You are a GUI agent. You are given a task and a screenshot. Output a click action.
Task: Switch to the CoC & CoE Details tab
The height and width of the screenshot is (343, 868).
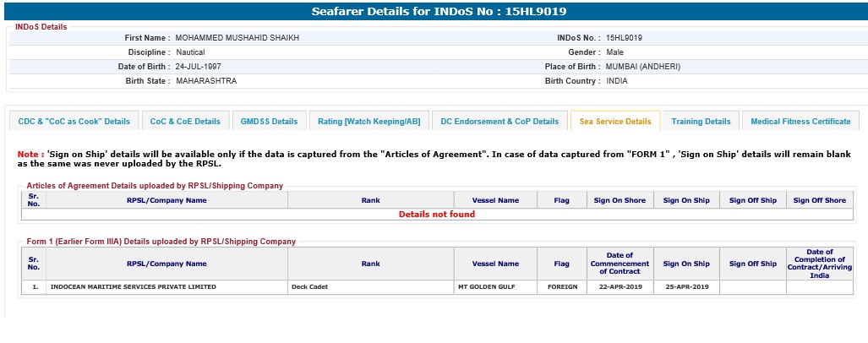185,122
